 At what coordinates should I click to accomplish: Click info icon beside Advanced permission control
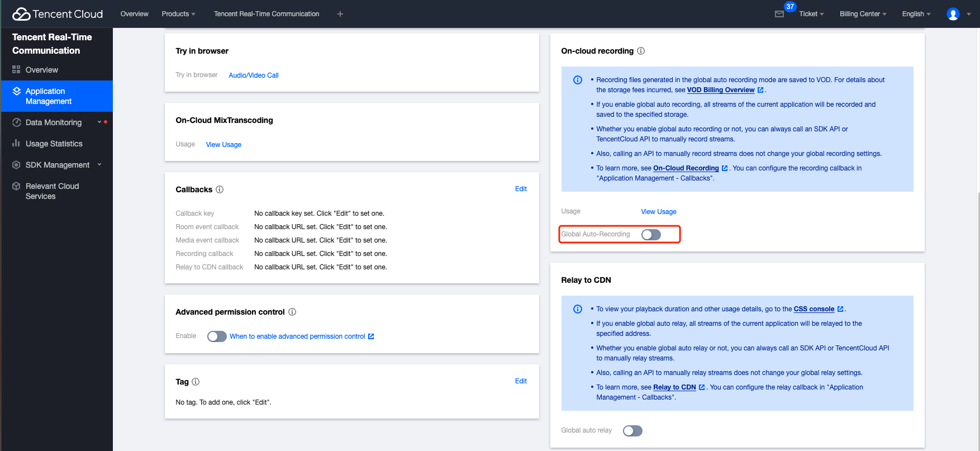[292, 312]
